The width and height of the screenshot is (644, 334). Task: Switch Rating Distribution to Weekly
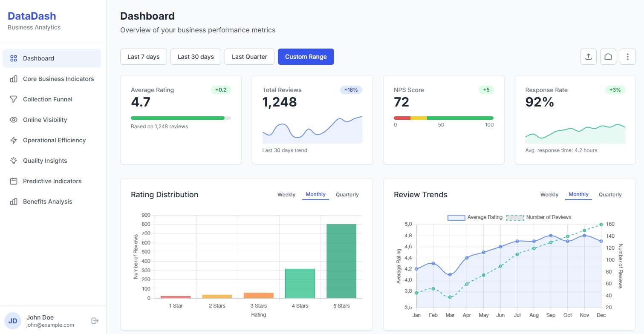286,195
